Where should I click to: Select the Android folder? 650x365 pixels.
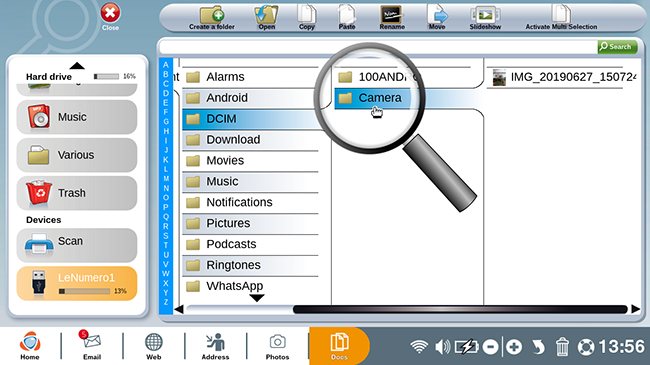tap(250, 98)
